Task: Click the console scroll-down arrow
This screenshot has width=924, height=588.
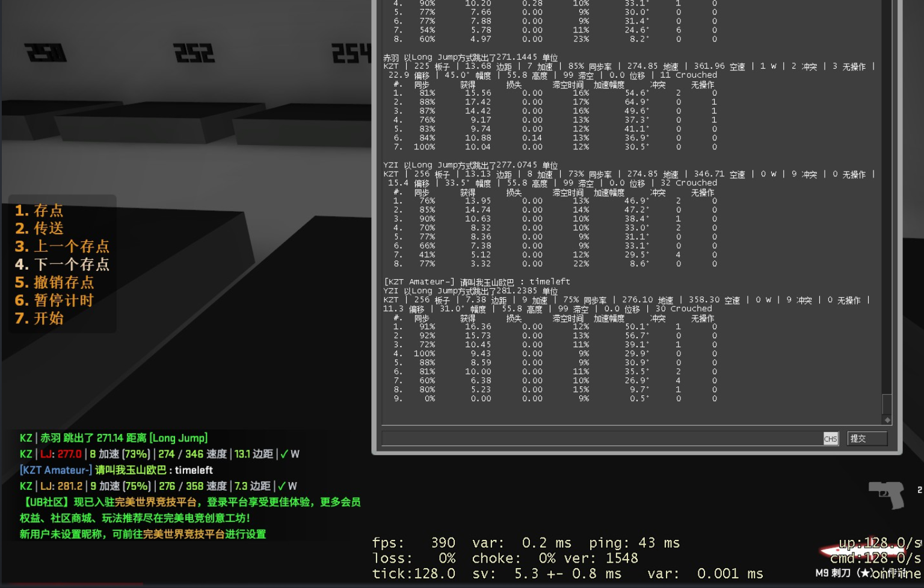Action: 887,419
